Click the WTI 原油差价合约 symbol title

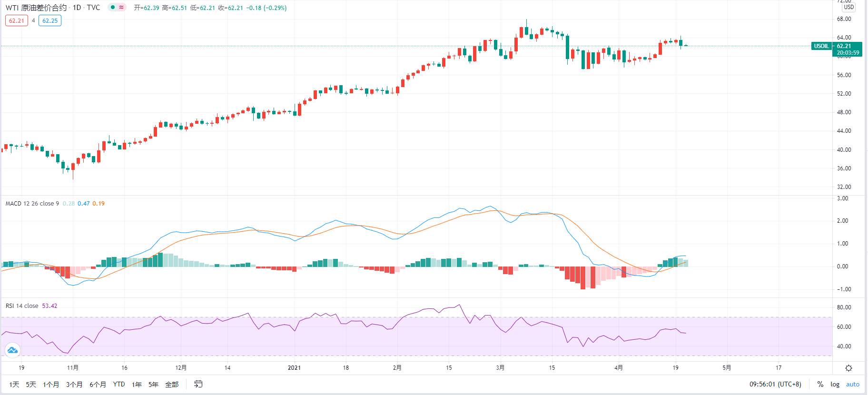[x=36, y=8]
